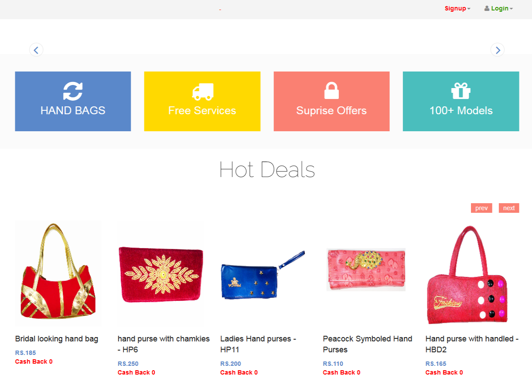
Task: Select the blue Ladies Hand purse image
Action: click(x=263, y=274)
